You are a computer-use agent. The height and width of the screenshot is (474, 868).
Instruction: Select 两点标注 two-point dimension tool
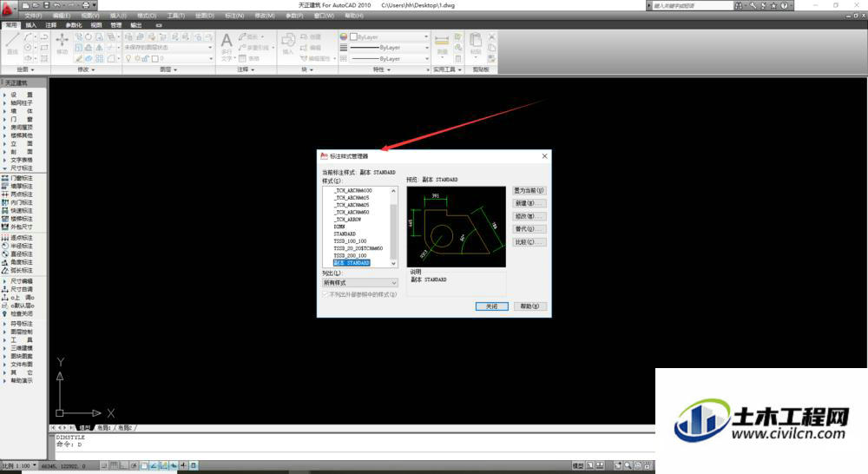coord(17,194)
